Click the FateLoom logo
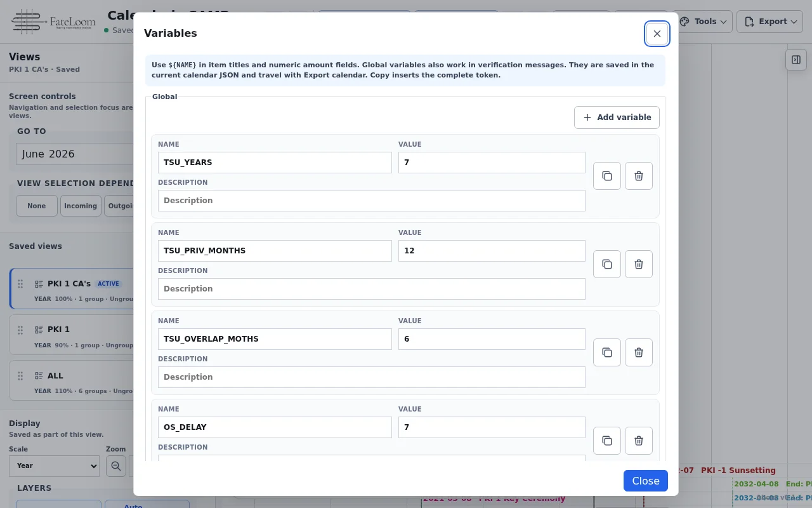This screenshot has height=508, width=812. click(x=53, y=22)
